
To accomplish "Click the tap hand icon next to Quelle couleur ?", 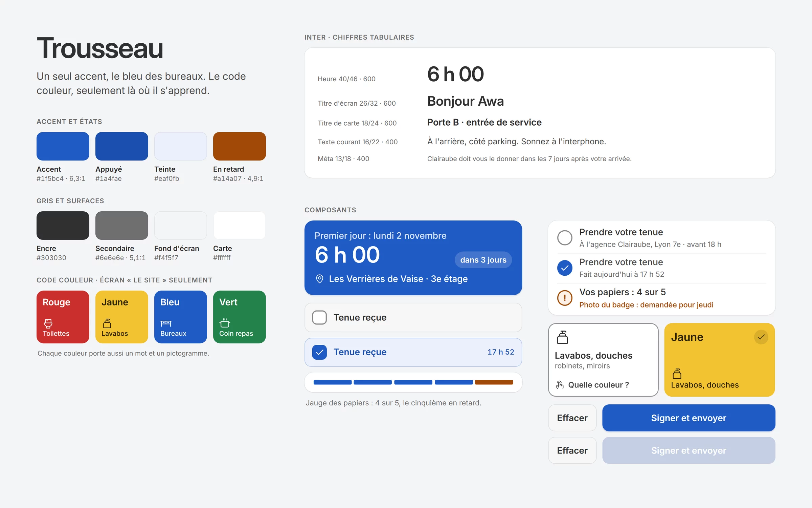I will [560, 385].
